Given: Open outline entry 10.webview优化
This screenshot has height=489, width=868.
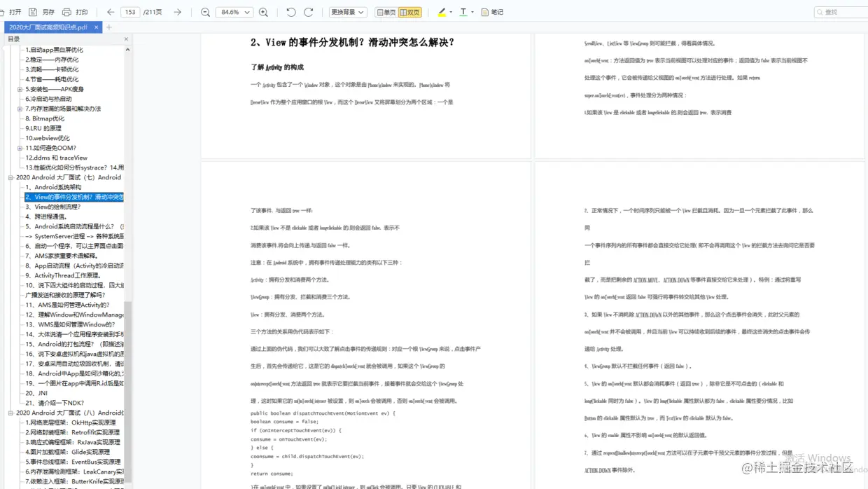Looking at the screenshot, I should (x=48, y=138).
